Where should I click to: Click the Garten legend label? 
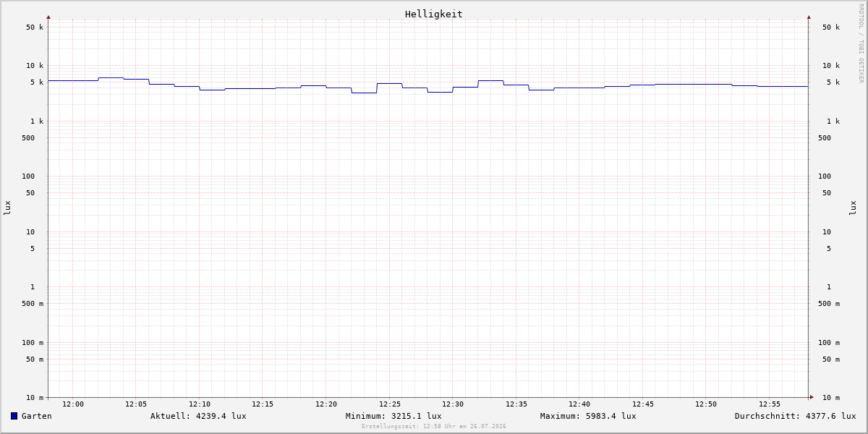37,416
